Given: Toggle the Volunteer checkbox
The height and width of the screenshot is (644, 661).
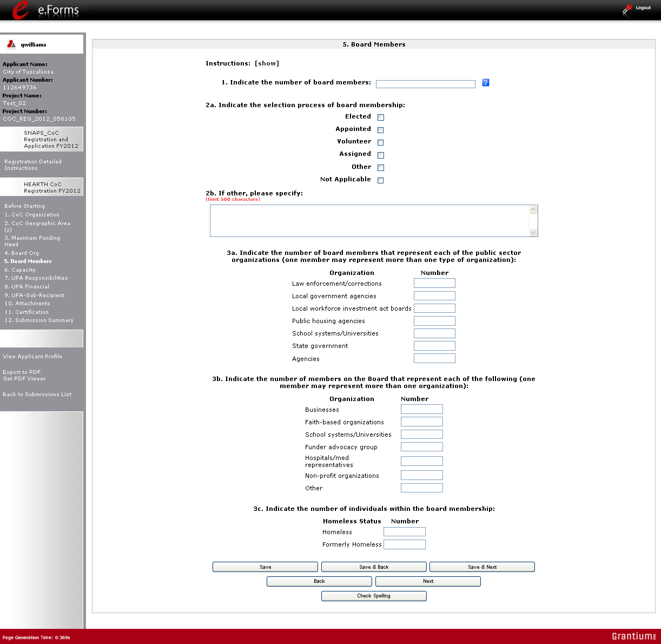Looking at the screenshot, I should [381, 142].
